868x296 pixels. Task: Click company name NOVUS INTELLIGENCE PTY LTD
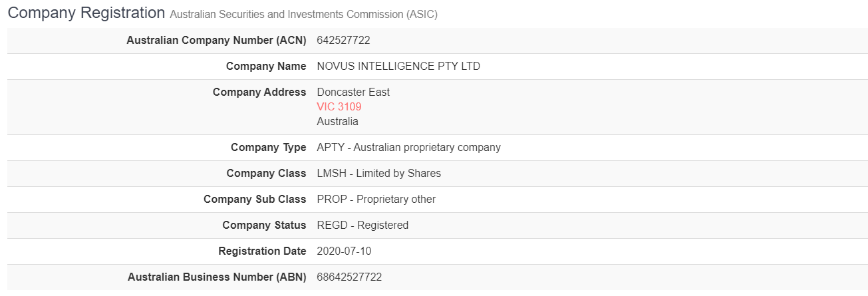(x=398, y=66)
